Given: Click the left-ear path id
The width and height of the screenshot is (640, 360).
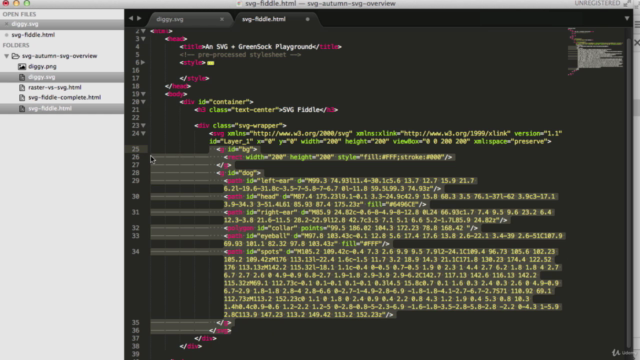Looking at the screenshot, I should click(x=270, y=181).
